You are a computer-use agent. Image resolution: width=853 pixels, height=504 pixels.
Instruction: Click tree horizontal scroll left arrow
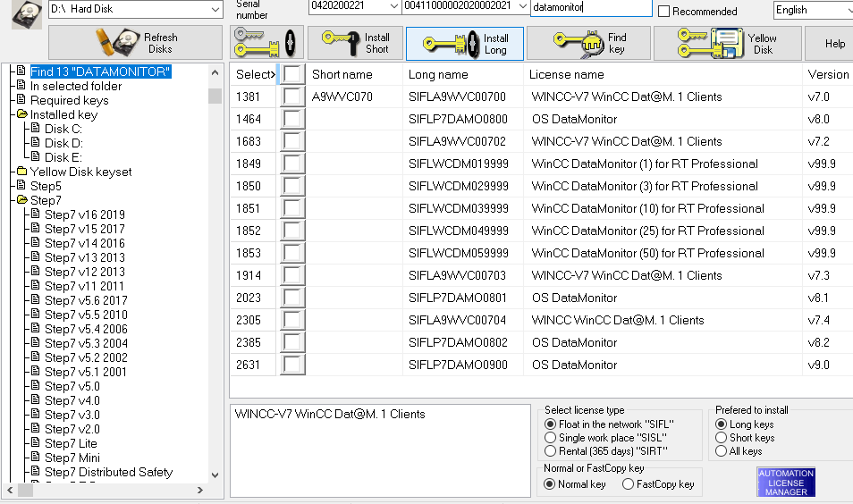10,490
